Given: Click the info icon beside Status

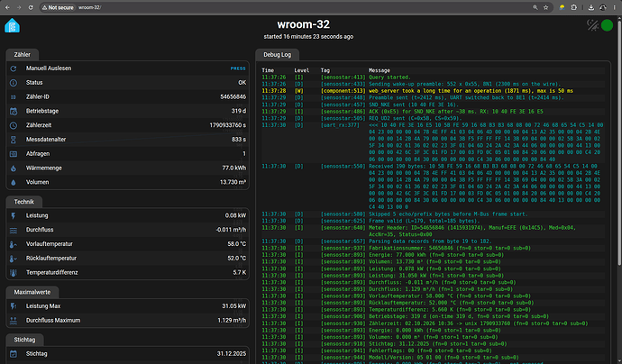Looking at the screenshot, I should [14, 83].
